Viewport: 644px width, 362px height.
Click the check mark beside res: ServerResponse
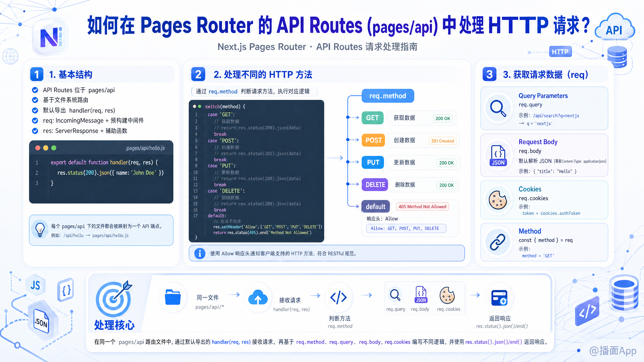(35, 131)
